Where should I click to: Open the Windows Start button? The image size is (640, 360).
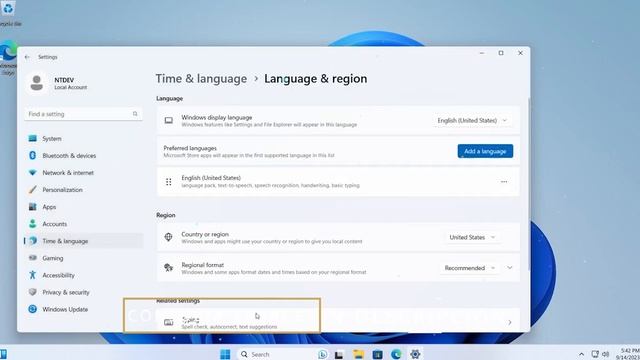pyautogui.click(x=225, y=354)
